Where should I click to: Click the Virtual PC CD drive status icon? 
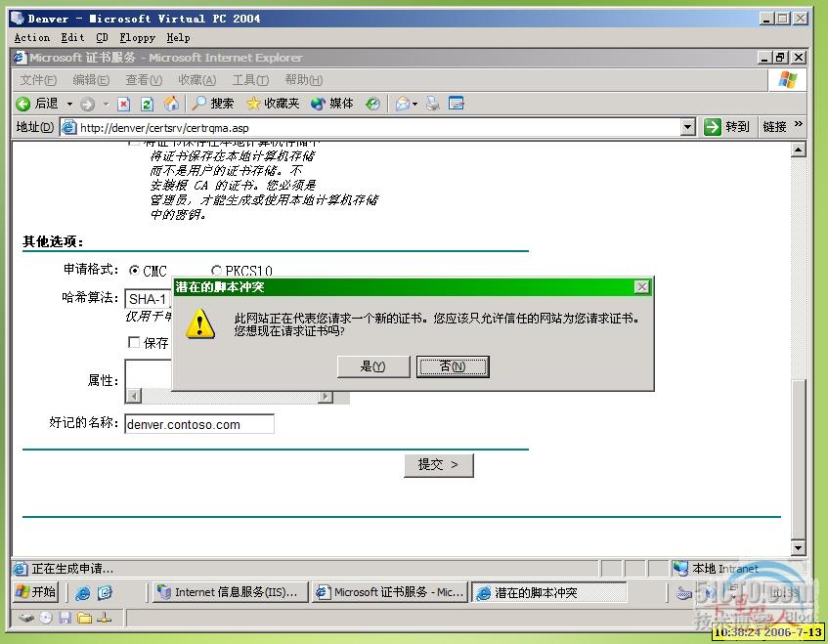point(46,618)
